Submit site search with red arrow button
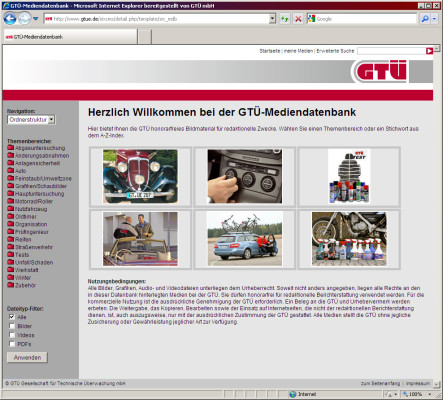 (429, 51)
